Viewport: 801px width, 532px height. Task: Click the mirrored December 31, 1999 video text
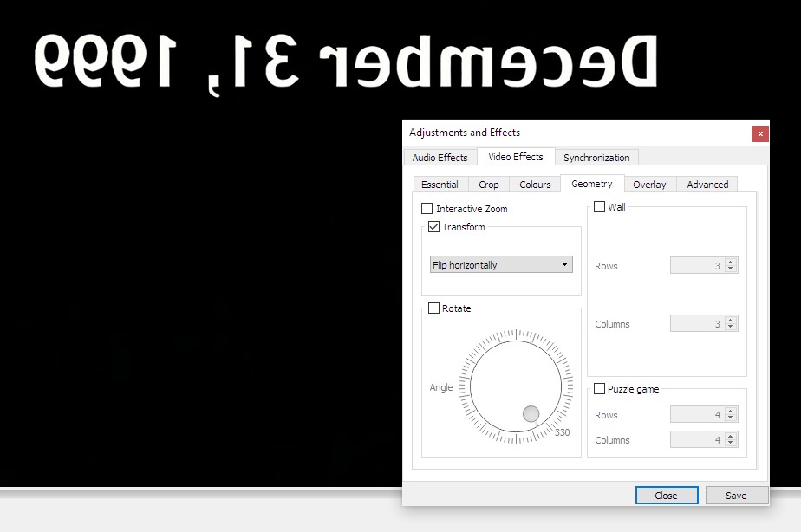(346, 64)
